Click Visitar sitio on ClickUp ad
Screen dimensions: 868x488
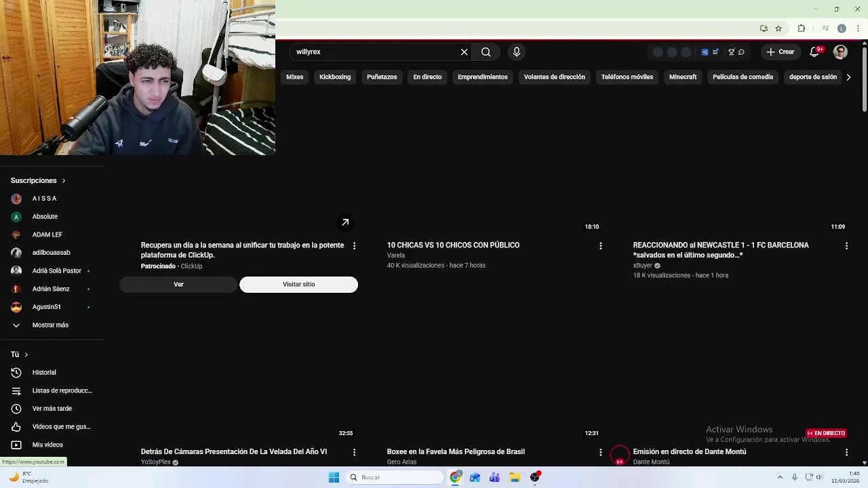[x=298, y=285]
